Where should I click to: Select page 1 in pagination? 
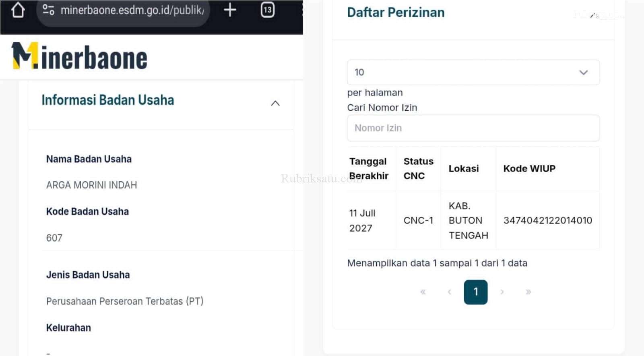(475, 292)
